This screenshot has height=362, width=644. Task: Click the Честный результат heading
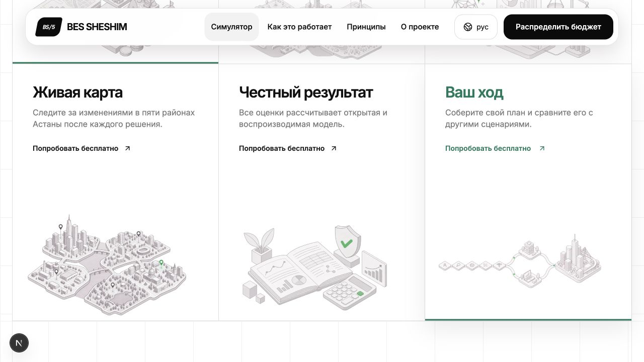(x=306, y=93)
